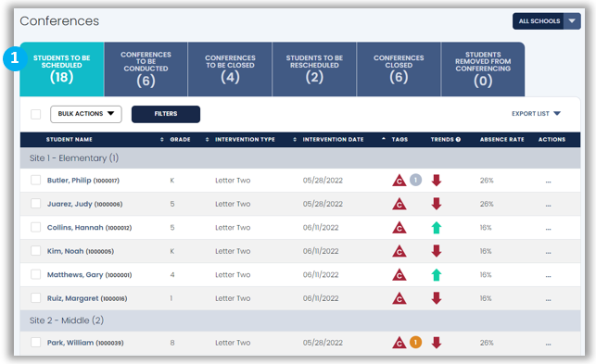
Task: Click the red C tag icon for Kim, Noah
Action: 399,251
